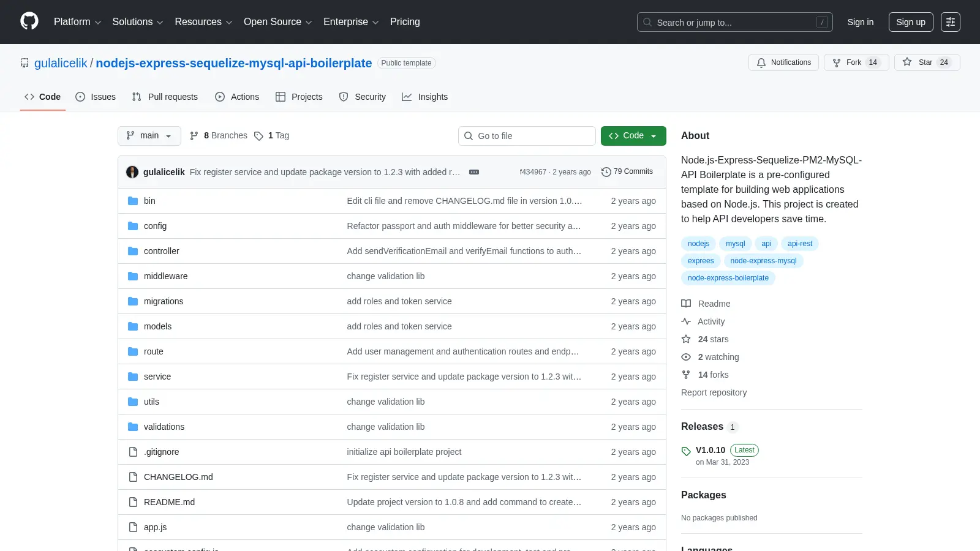Expand the Open Source menu
Viewport: 980px width, 551px height.
click(x=278, y=22)
